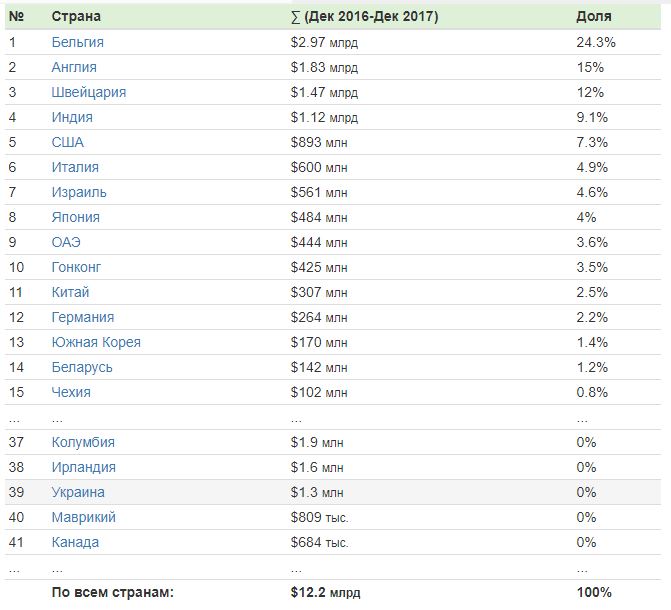Select the Индия link
The width and height of the screenshot is (671, 610).
click(72, 117)
